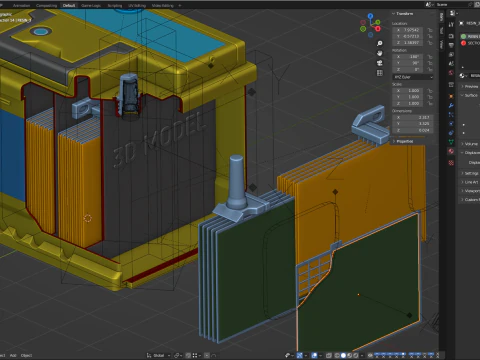The width and height of the screenshot is (480, 360).
Task: Select the green RESIN material slot
Action: [470, 36]
